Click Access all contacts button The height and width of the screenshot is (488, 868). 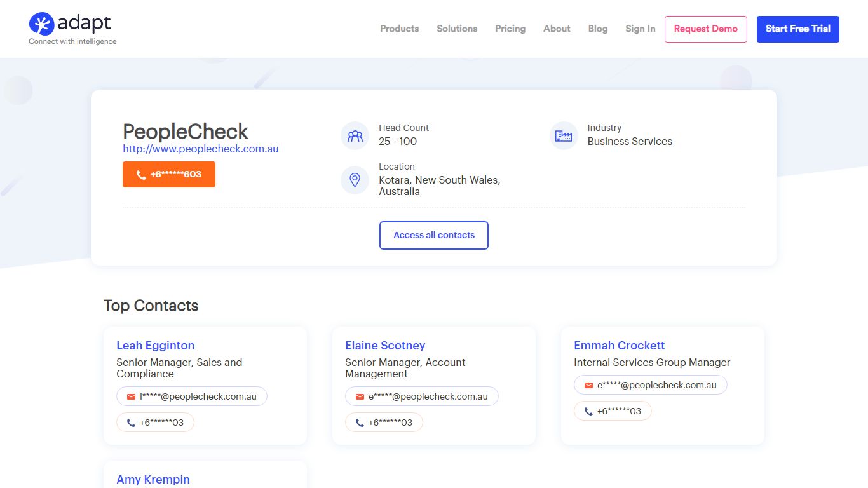pyautogui.click(x=434, y=235)
